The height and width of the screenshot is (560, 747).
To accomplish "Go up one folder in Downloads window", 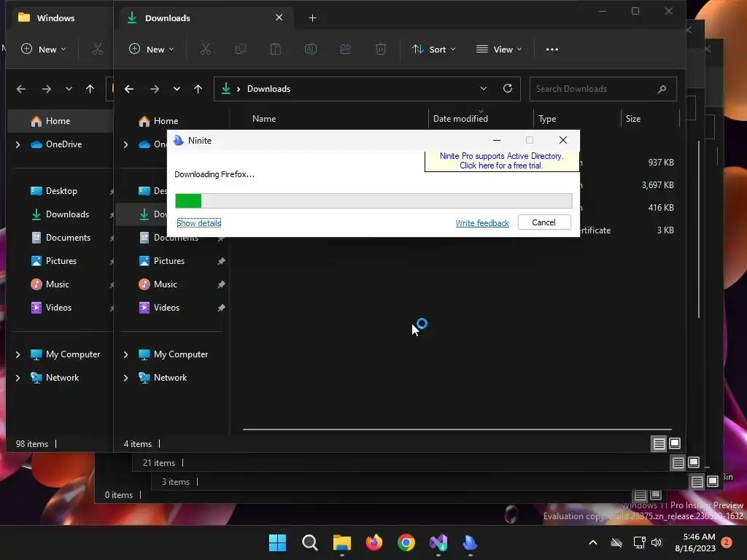I will (198, 89).
